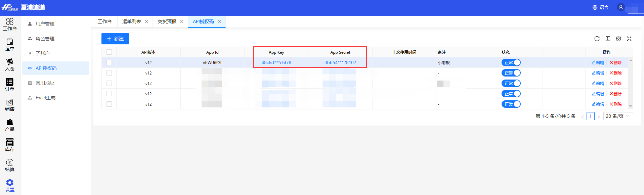Click the table density/row height icon
The image size is (644, 195).
(608, 39)
